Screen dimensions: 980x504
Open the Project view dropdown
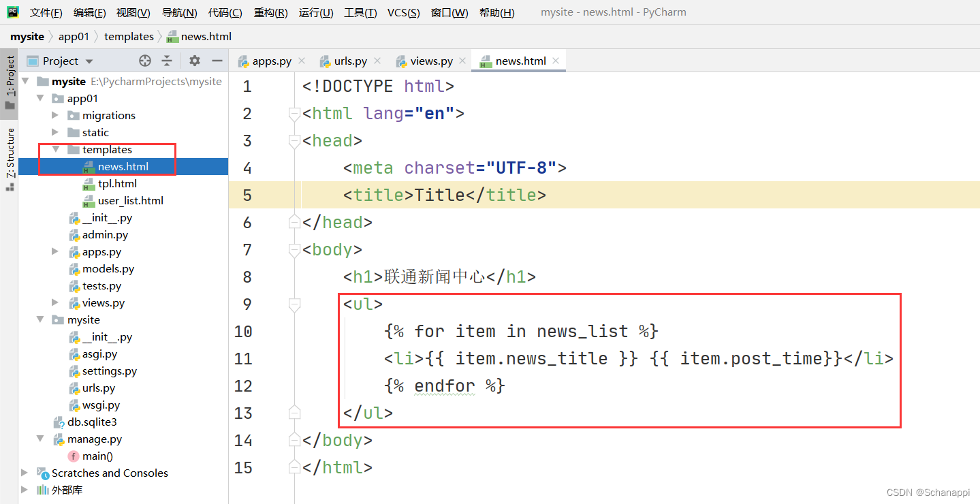point(89,61)
